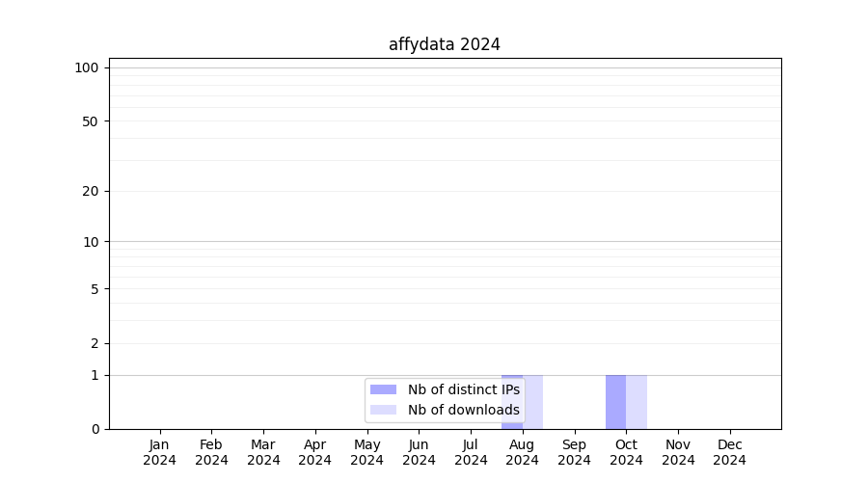The image size is (868, 482).
Task: Select the 20 y-axis tick label
Action: (x=91, y=191)
